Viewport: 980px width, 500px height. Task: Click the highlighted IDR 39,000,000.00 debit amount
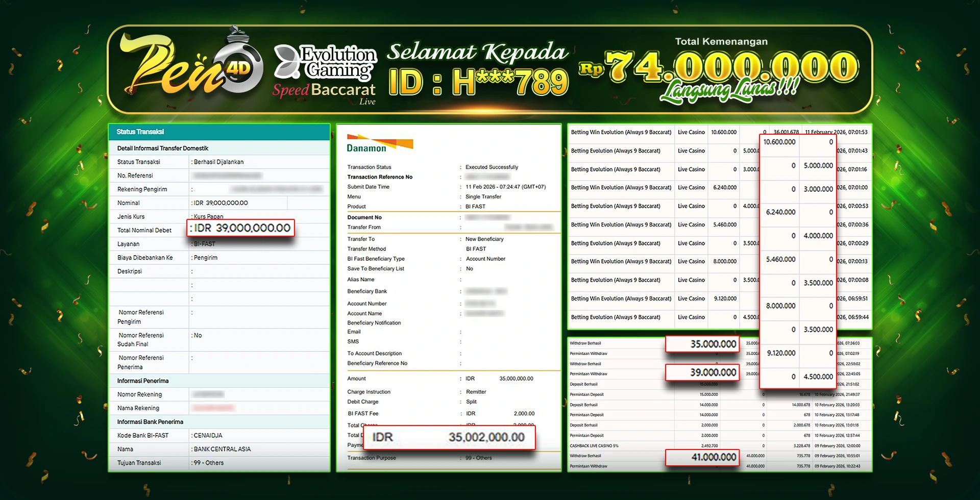pyautogui.click(x=241, y=228)
